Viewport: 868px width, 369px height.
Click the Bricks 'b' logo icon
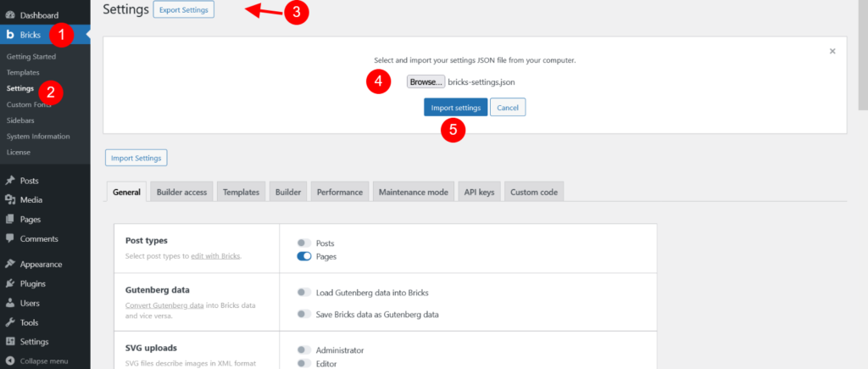pyautogui.click(x=10, y=35)
